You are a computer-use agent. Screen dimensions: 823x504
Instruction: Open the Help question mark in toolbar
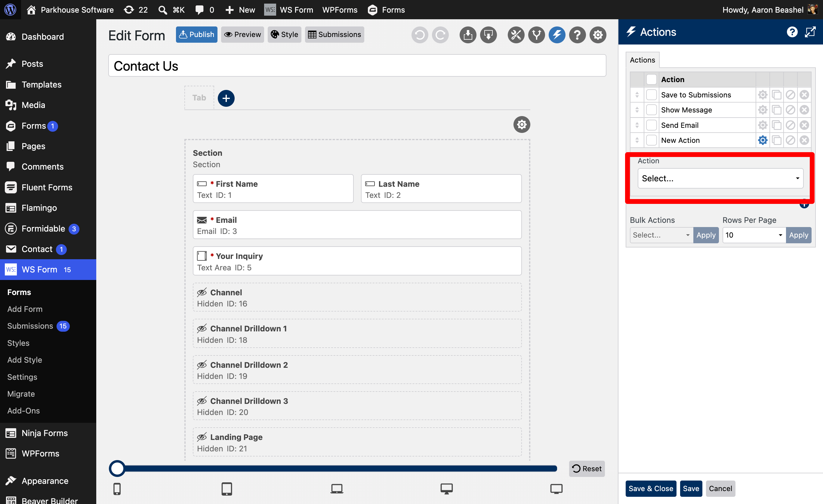(577, 35)
